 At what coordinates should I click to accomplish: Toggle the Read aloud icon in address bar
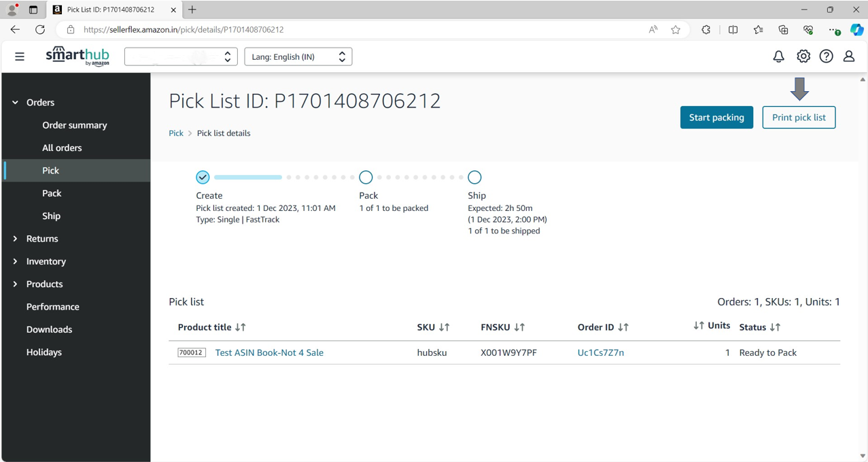tap(653, 29)
